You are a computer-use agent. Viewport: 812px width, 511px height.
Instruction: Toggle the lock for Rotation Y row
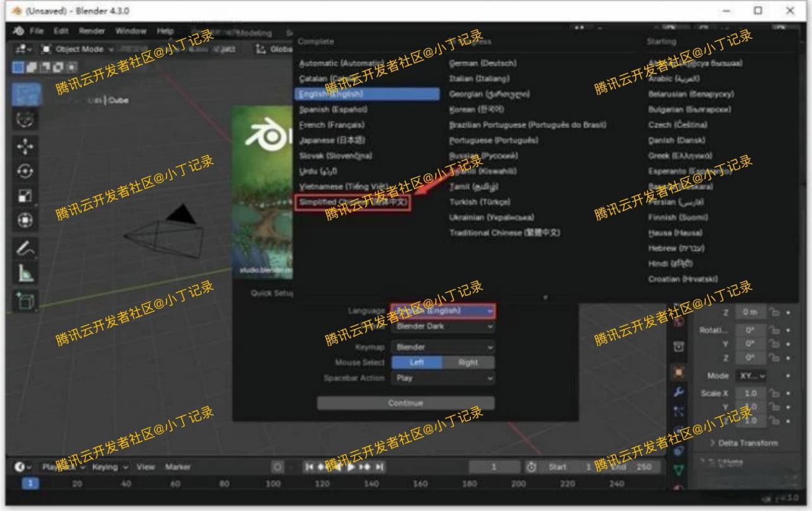click(x=773, y=344)
